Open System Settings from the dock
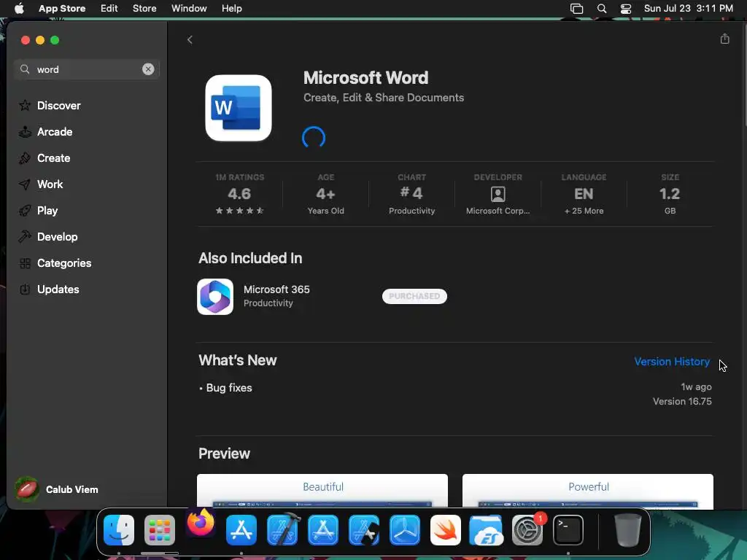 coord(527,530)
